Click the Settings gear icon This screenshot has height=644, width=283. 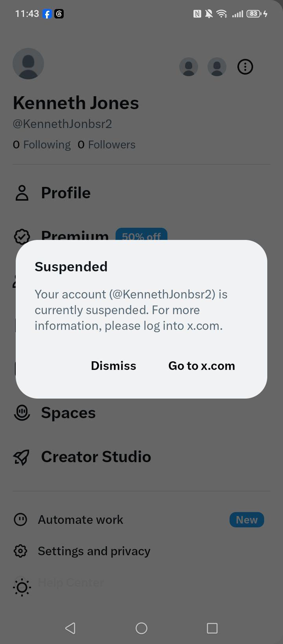pyautogui.click(x=20, y=551)
